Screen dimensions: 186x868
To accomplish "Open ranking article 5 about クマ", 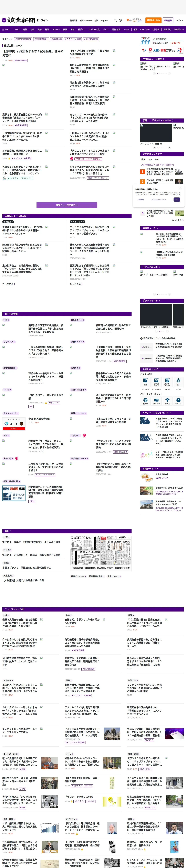I will tap(159, 213).
